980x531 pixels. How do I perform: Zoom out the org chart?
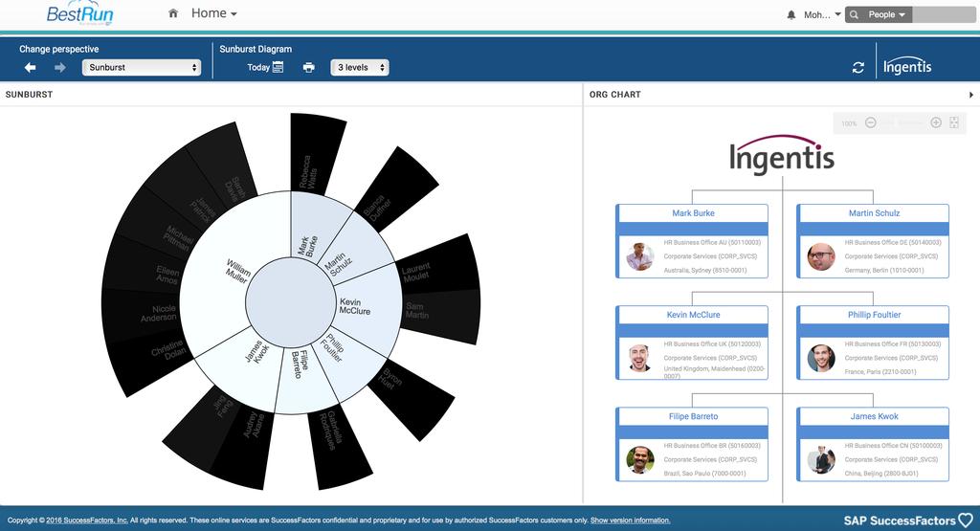[x=870, y=123]
